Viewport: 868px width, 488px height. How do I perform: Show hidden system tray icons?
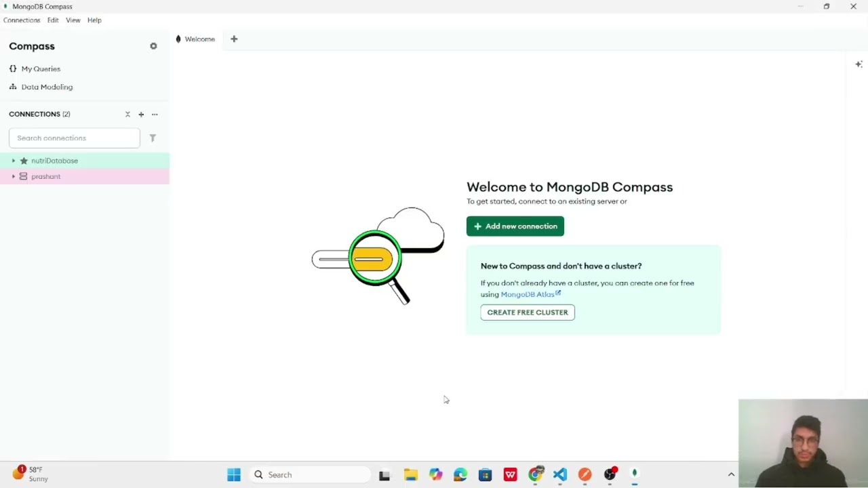[x=731, y=475]
